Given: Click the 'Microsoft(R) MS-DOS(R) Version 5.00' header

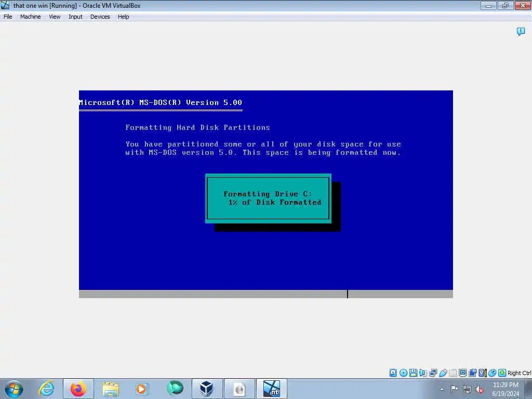Looking at the screenshot, I should (x=161, y=102).
